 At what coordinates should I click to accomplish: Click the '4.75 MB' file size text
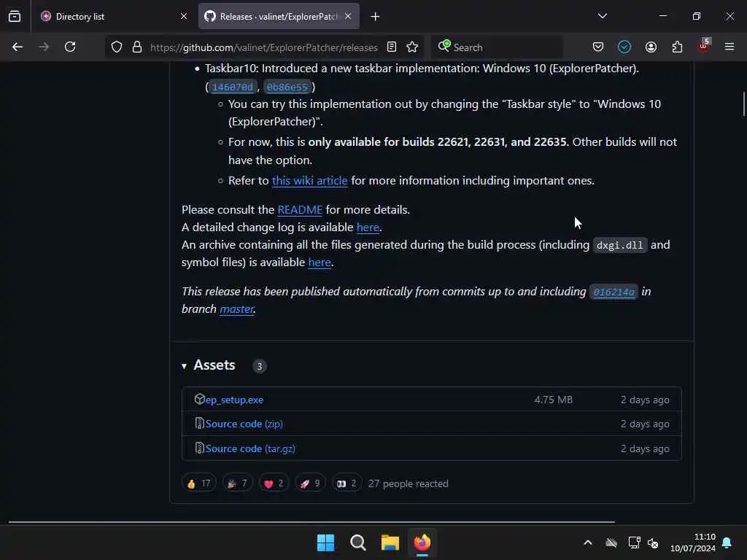553,400
